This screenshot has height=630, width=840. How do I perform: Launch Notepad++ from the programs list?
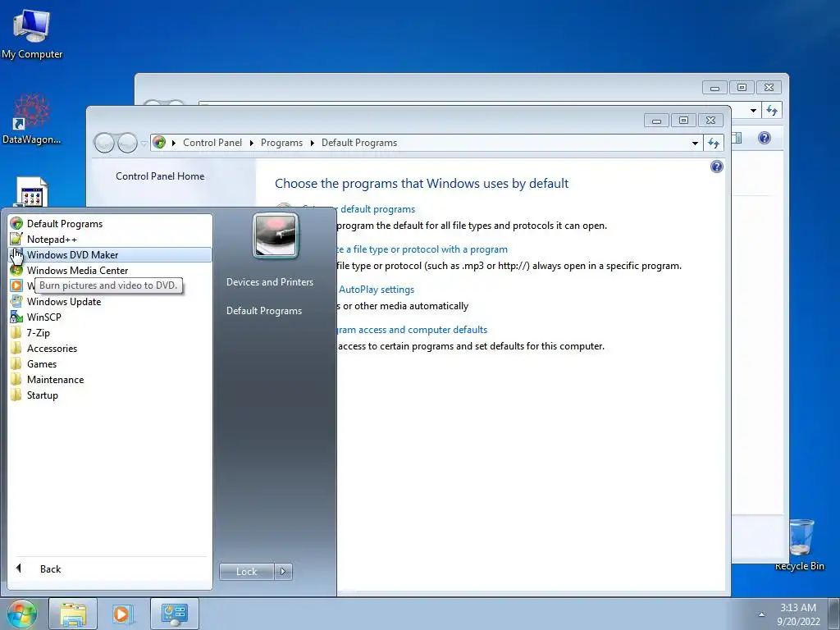110,240
